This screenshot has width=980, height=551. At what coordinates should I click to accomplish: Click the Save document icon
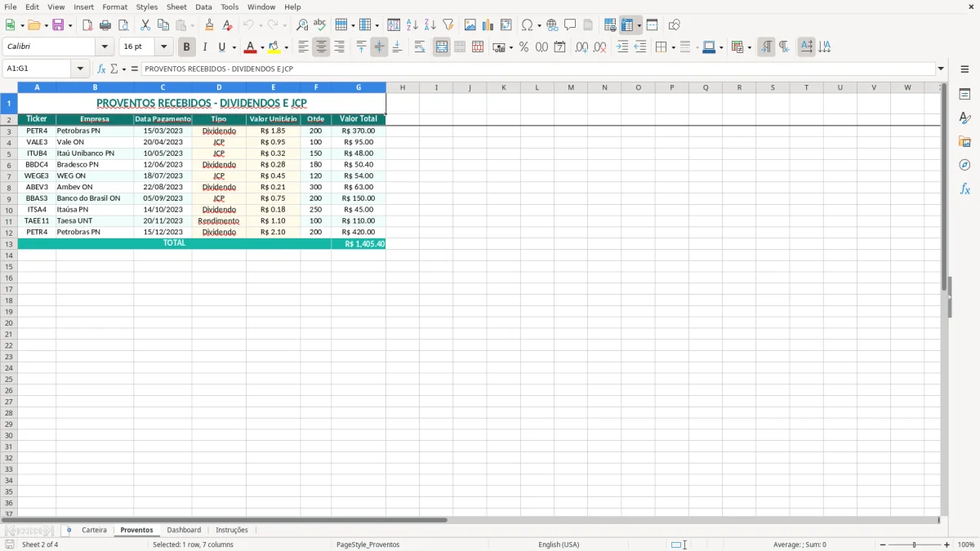[58, 25]
